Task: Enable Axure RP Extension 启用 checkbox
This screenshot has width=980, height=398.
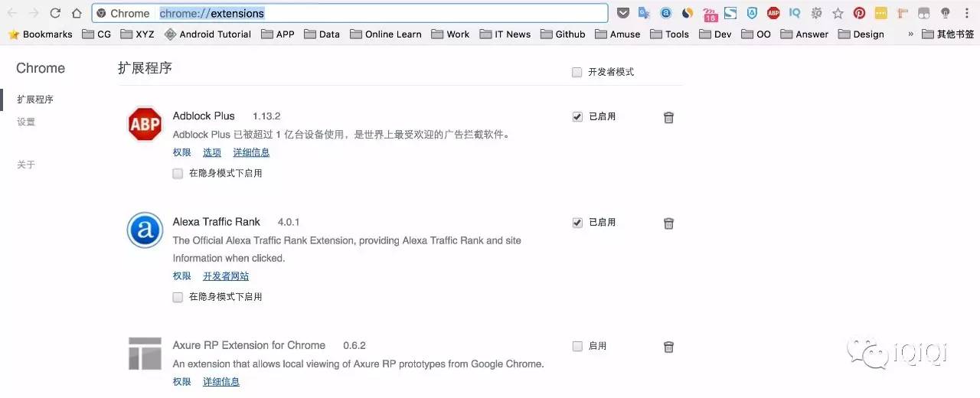Action: click(x=577, y=346)
